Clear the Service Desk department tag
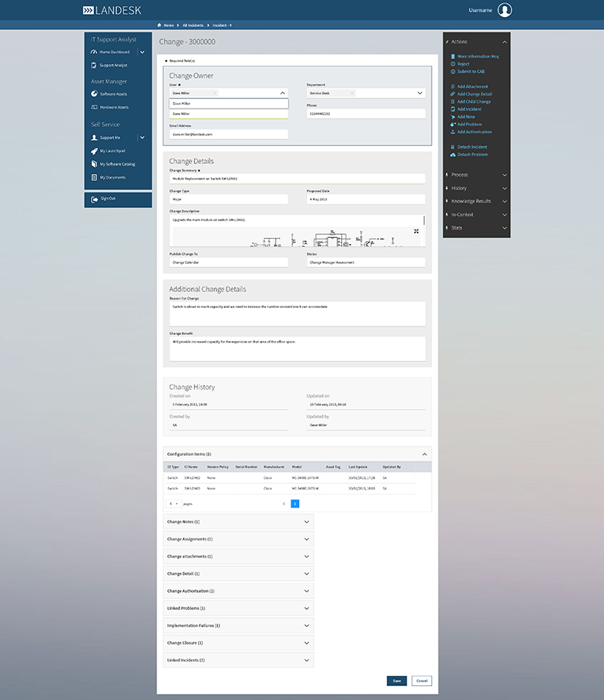604x700 pixels. pyautogui.click(x=352, y=92)
